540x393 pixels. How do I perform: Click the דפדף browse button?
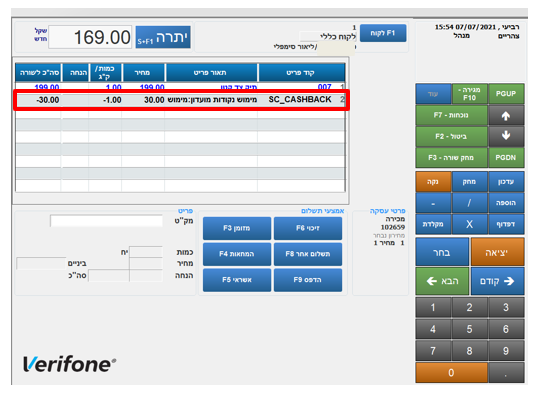(506, 224)
